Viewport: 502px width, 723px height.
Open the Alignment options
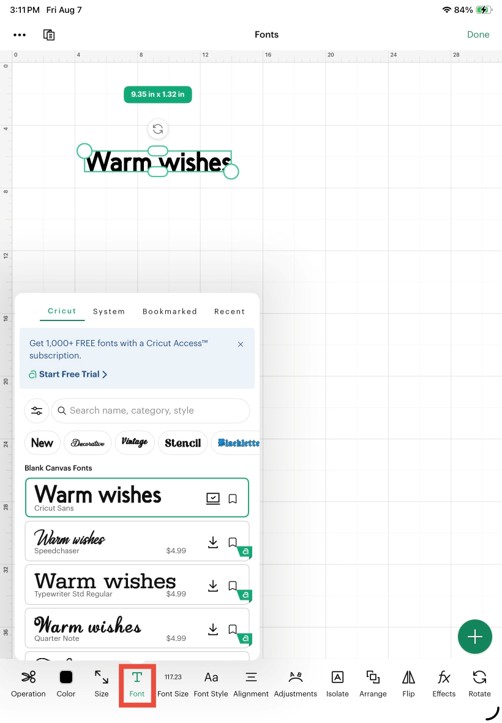251,683
